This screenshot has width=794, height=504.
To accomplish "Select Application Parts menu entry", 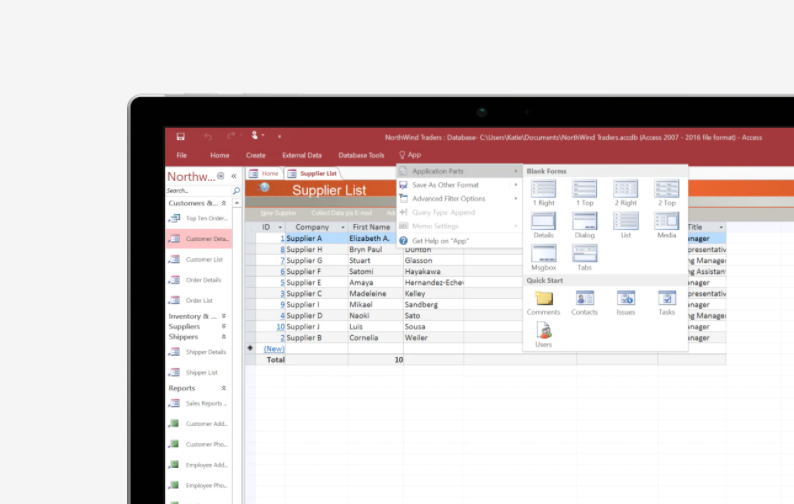I will pyautogui.click(x=459, y=171).
